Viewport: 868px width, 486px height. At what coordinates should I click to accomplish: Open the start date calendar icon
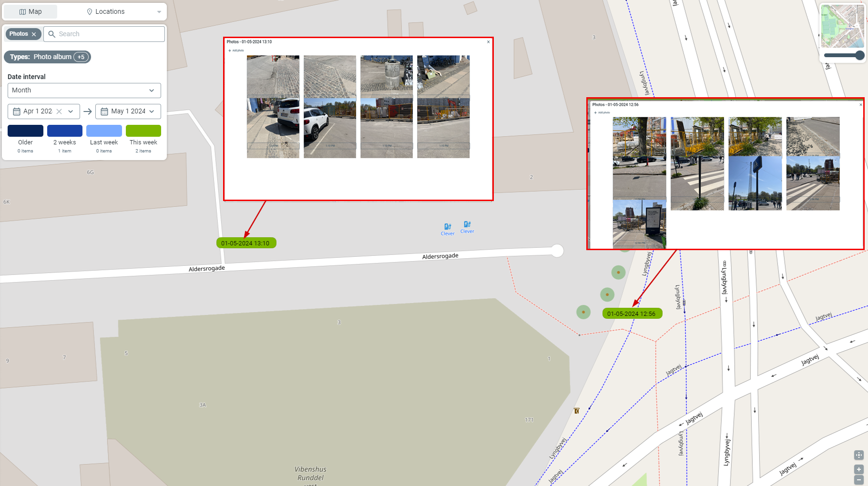pyautogui.click(x=17, y=111)
